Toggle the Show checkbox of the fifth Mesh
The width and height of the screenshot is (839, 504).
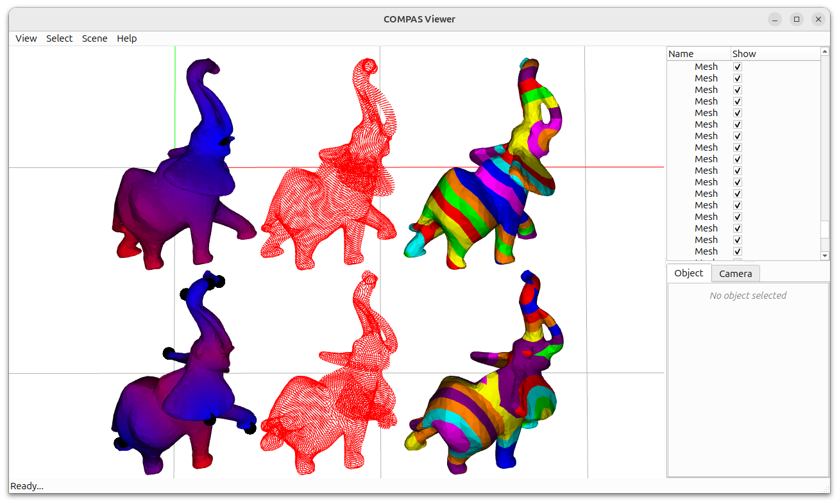[737, 112]
